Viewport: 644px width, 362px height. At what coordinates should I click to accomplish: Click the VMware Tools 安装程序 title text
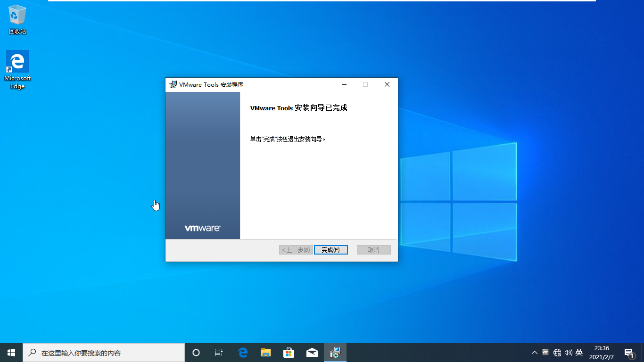(211, 85)
